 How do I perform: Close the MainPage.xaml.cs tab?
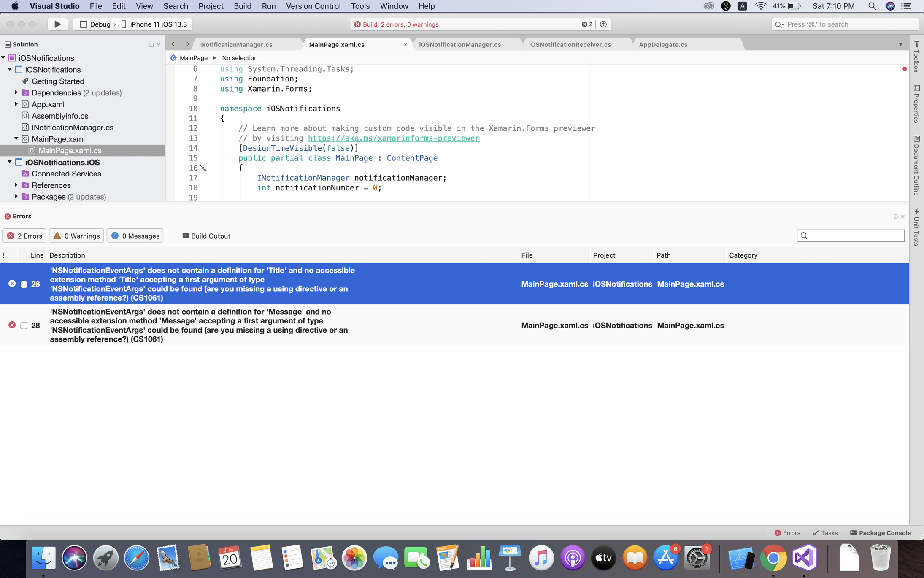click(405, 45)
